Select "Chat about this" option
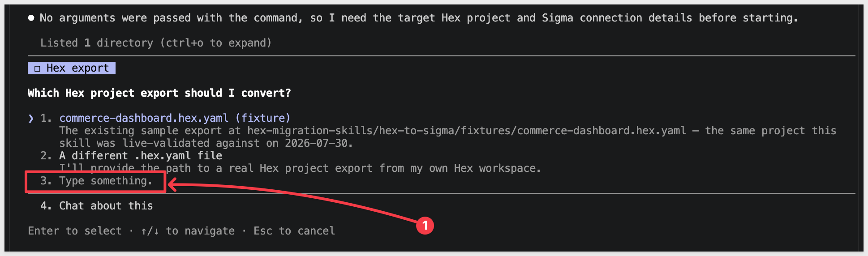 (106, 206)
